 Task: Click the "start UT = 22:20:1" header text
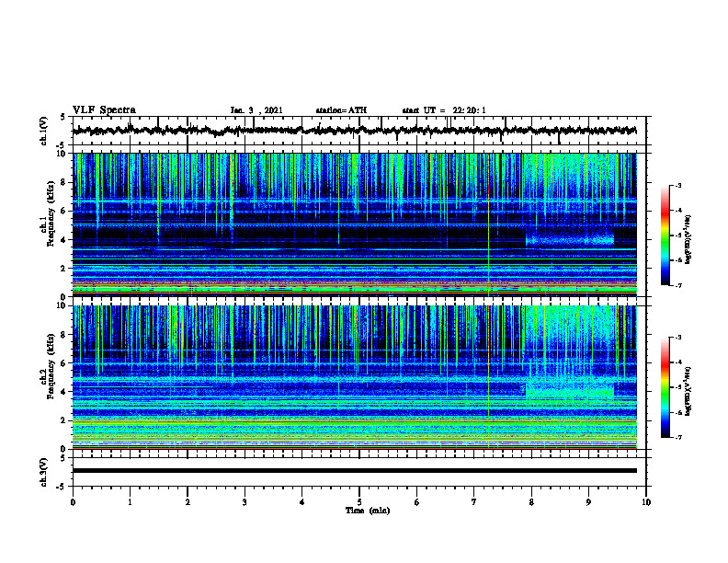click(444, 110)
